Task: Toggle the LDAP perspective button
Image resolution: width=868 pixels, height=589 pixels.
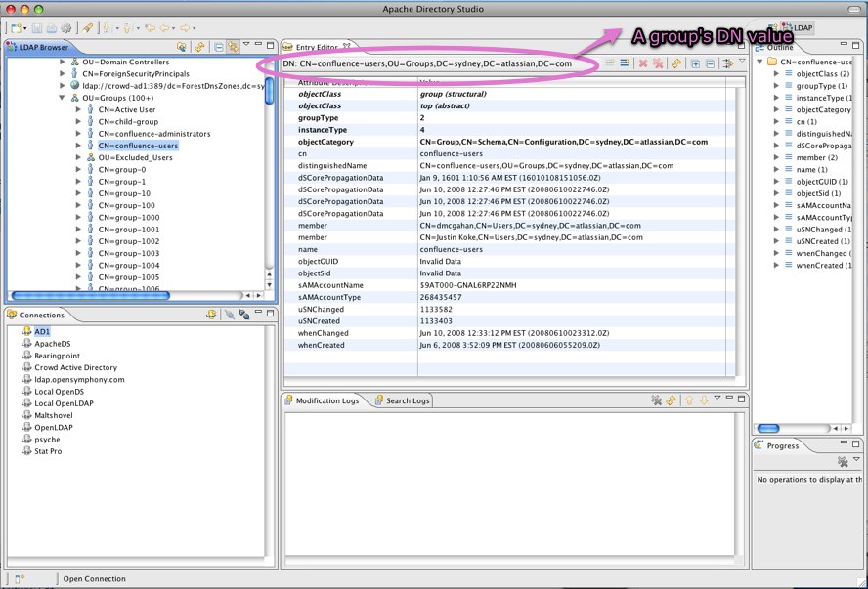Action: coord(797,28)
